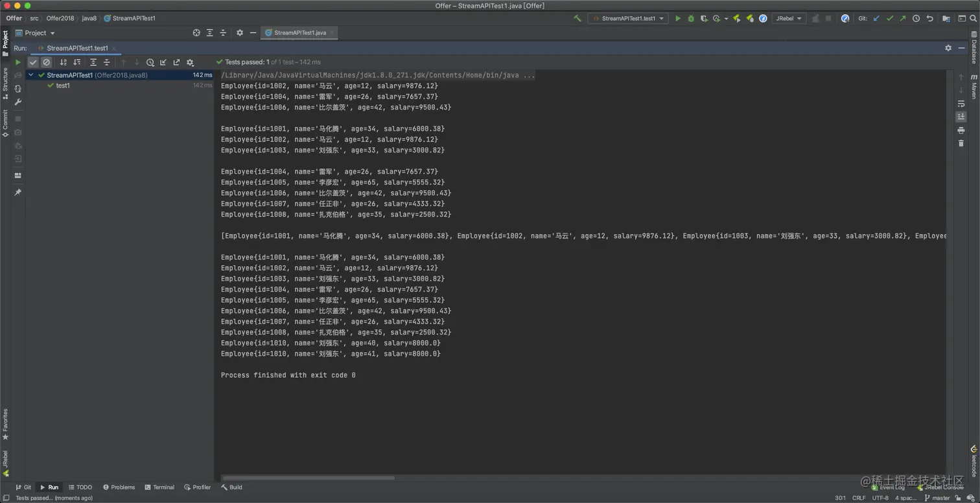This screenshot has width=980, height=503.
Task: Toggle Show Ignored tests filter
Action: [47, 62]
